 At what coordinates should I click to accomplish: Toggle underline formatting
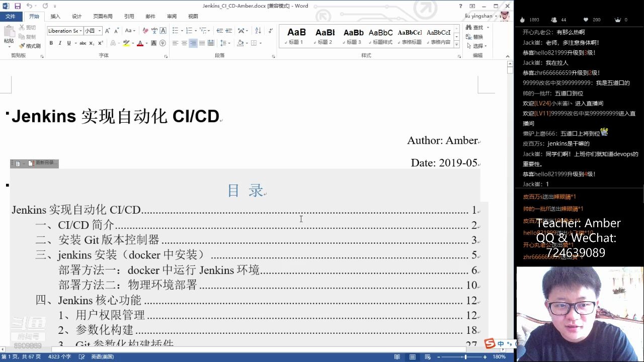(x=68, y=43)
